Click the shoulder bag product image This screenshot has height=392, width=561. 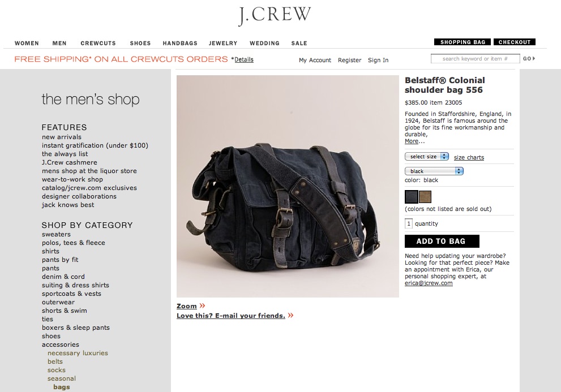click(x=288, y=186)
